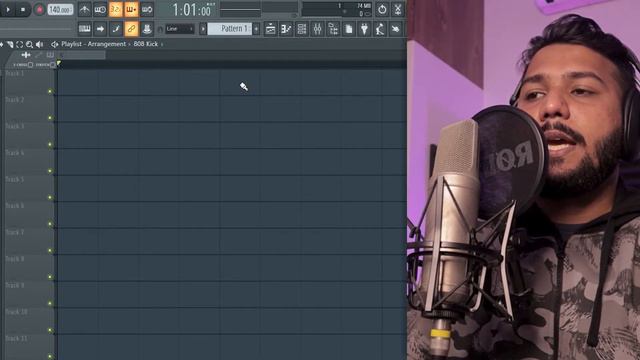The image size is (640, 360).
Task: Click arrow left of Pattern 1
Action: [x=203, y=29]
